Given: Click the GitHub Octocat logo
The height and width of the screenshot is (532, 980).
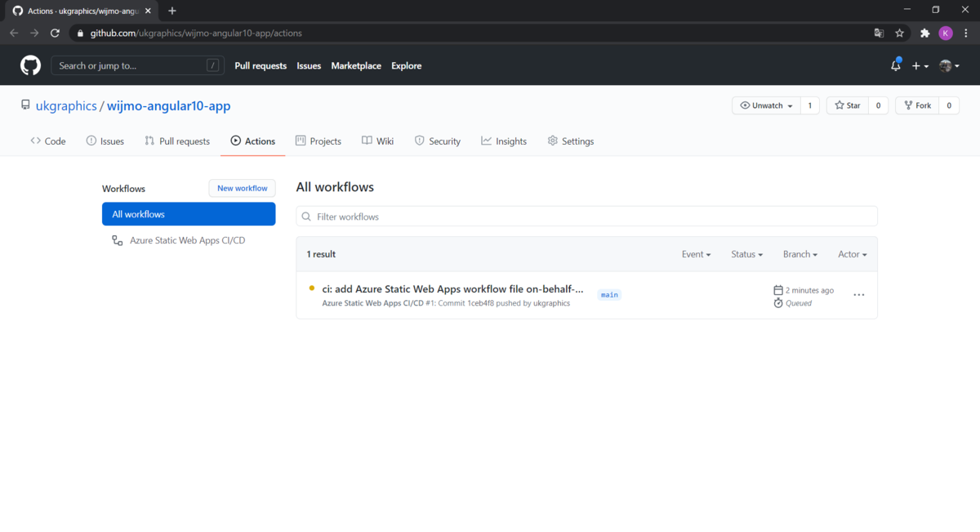Looking at the screenshot, I should point(30,65).
